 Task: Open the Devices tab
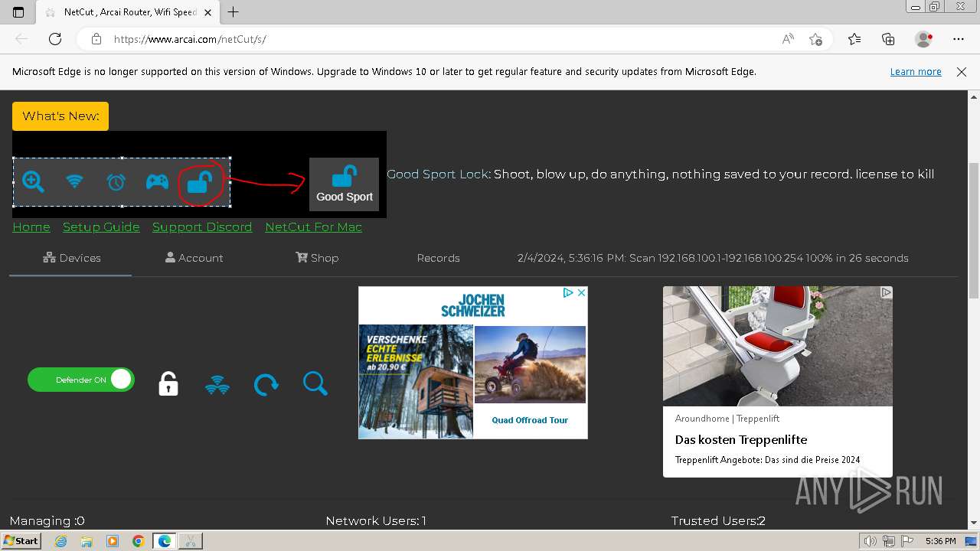click(71, 258)
